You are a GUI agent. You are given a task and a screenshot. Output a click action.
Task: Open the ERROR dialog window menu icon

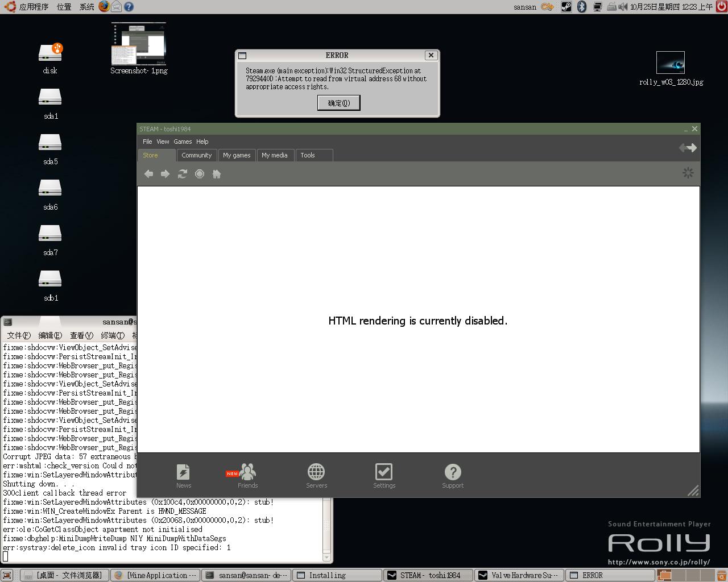pyautogui.click(x=242, y=56)
